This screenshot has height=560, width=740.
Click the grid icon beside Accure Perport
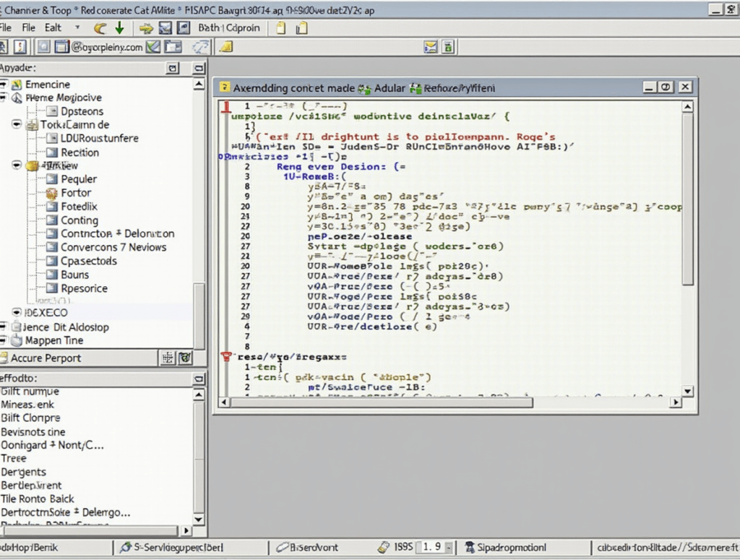168,358
